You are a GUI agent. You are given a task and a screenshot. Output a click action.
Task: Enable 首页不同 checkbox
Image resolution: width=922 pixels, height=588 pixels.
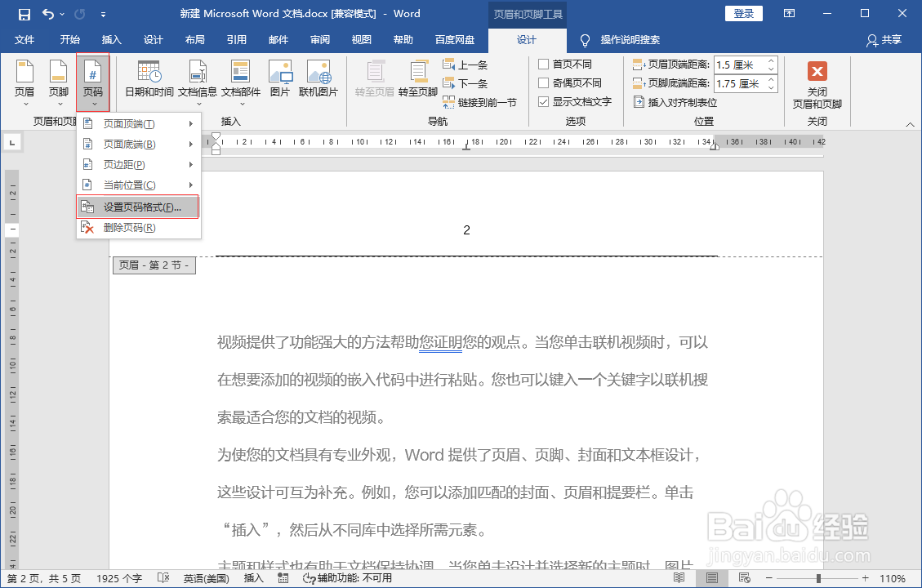(544, 64)
